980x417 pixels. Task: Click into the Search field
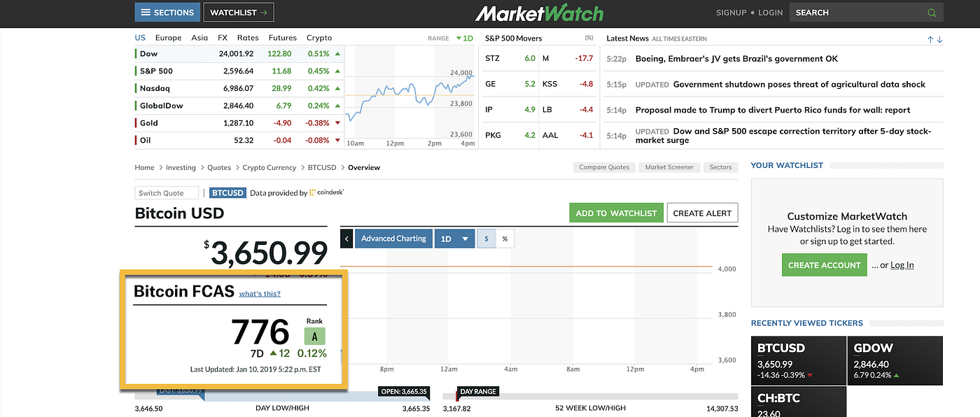tap(857, 13)
